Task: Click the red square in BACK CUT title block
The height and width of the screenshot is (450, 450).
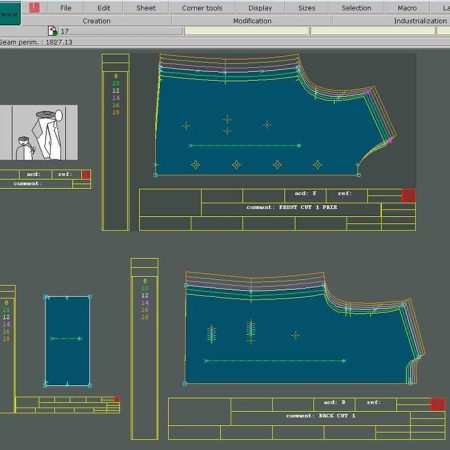Action: pyautogui.click(x=437, y=404)
